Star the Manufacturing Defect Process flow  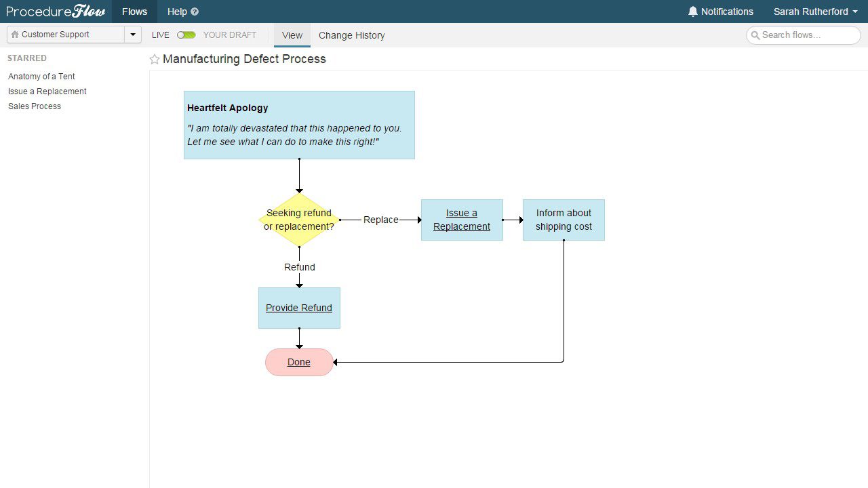coord(155,59)
